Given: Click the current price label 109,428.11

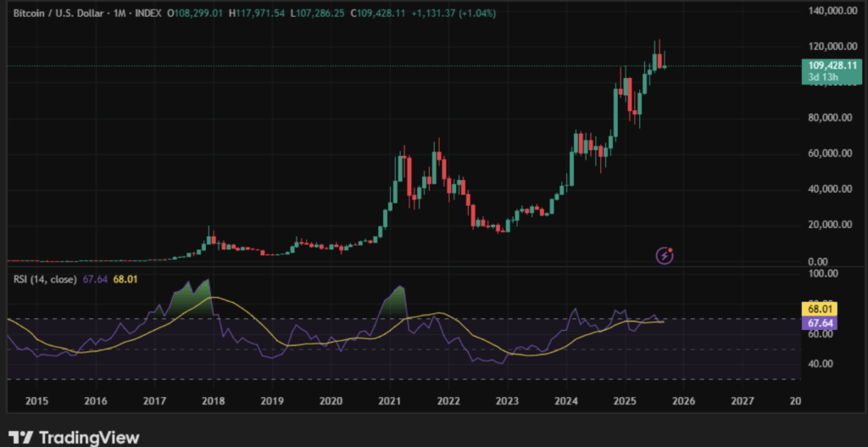Looking at the screenshot, I should [832, 65].
